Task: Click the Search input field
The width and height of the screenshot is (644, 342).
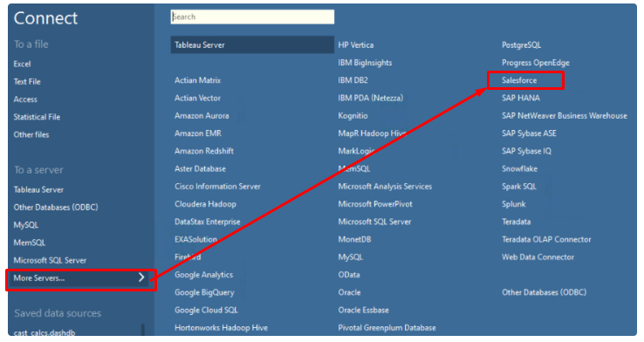Action: click(x=252, y=17)
